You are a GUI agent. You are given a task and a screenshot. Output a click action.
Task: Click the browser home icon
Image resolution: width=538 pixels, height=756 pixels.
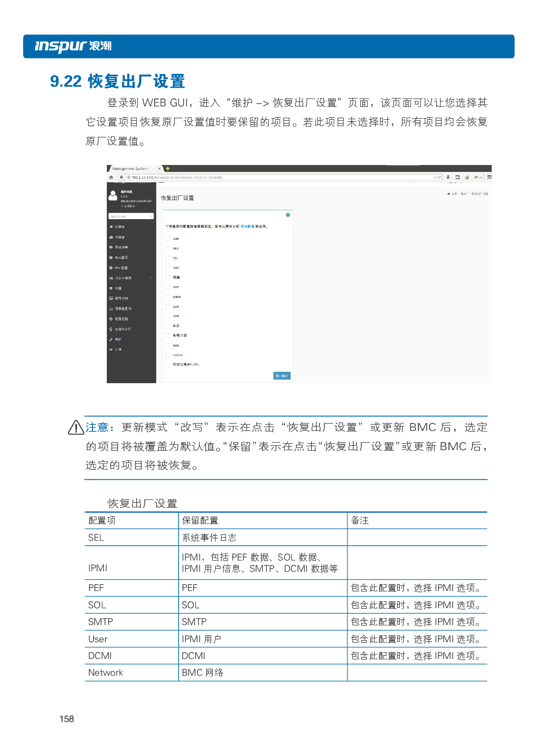pos(111,177)
